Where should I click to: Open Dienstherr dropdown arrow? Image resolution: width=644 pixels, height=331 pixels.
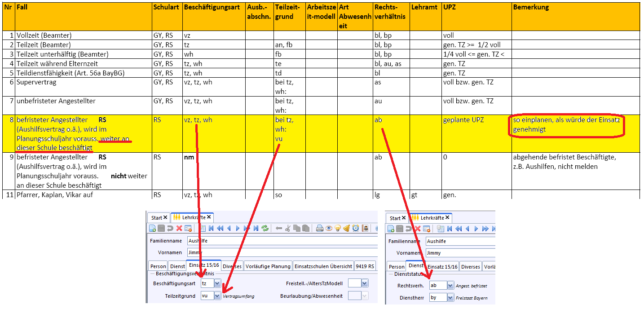[x=450, y=297]
